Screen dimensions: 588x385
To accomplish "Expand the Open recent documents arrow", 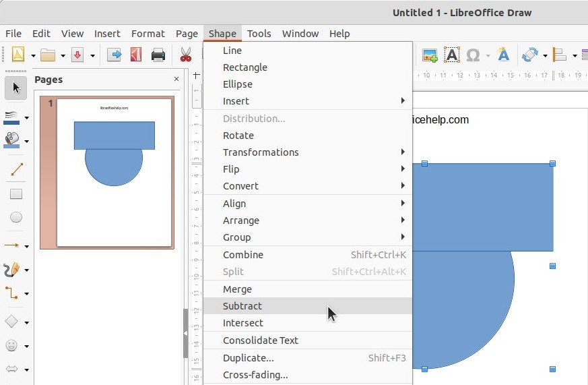I will 63,56.
